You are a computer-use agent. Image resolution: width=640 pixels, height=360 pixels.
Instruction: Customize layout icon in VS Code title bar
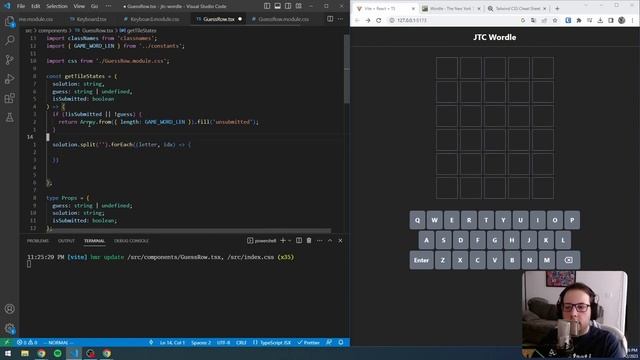tap(299, 6)
